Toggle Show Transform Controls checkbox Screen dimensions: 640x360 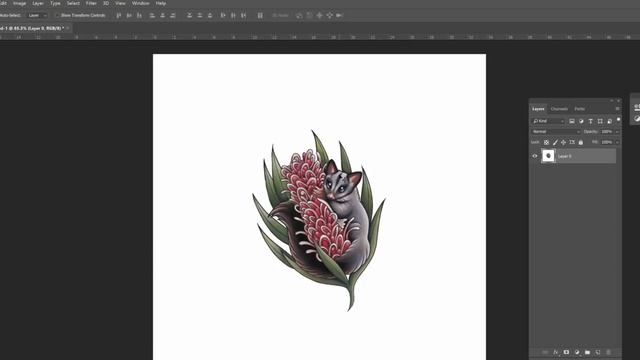coord(58,16)
